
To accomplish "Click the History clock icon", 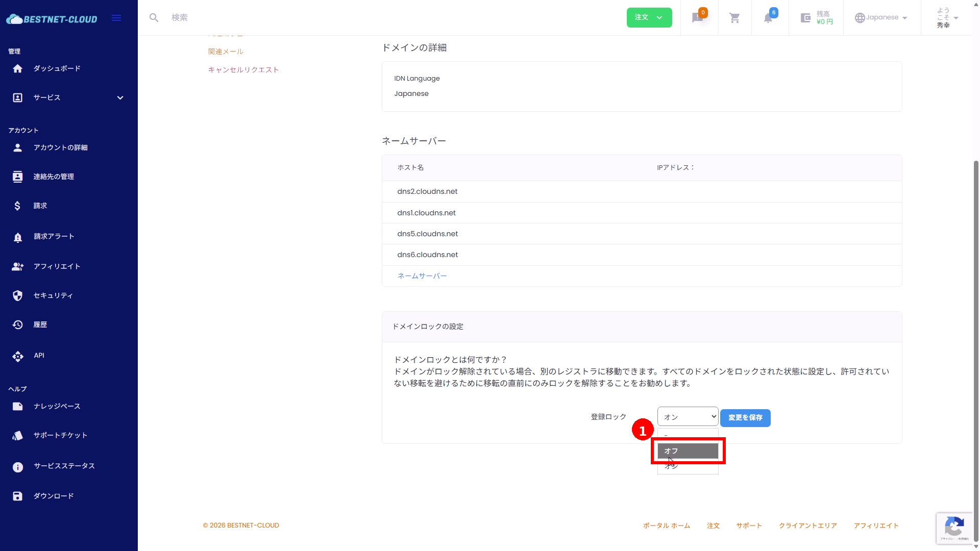I will click(x=18, y=325).
